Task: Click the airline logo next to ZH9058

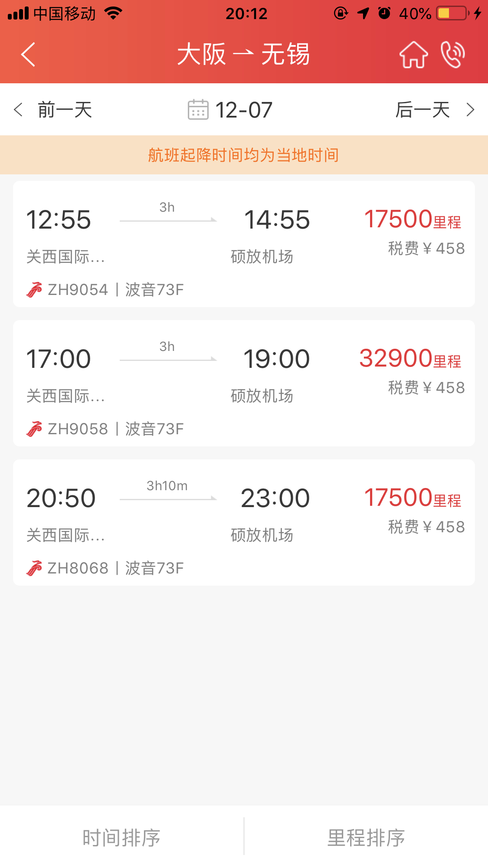Action: coord(34,429)
